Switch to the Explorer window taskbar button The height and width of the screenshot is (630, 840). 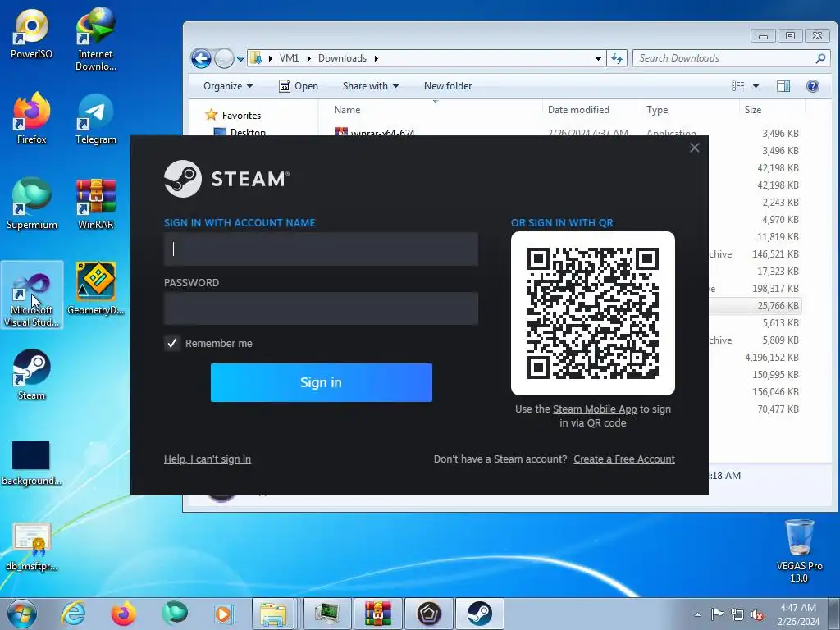[x=273, y=614]
